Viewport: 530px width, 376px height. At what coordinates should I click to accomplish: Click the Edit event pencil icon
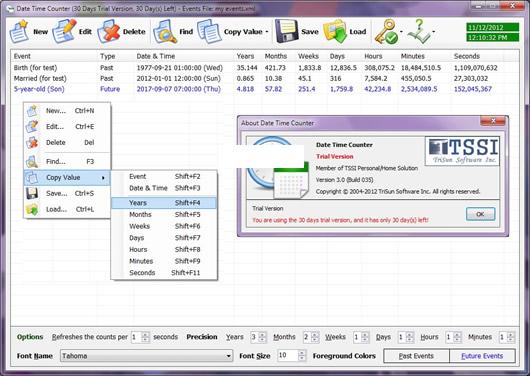click(x=64, y=31)
